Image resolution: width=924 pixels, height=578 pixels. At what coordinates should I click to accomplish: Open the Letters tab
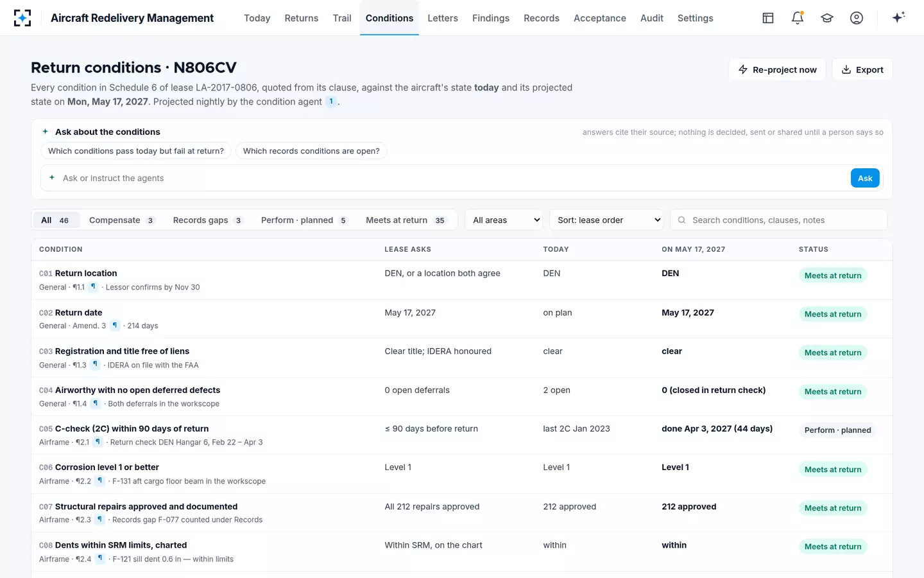(443, 18)
